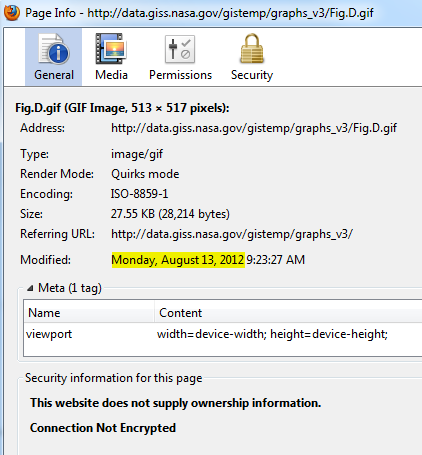
Task: Click the ISO-8859-1 Encoding value
Action: 139,194
